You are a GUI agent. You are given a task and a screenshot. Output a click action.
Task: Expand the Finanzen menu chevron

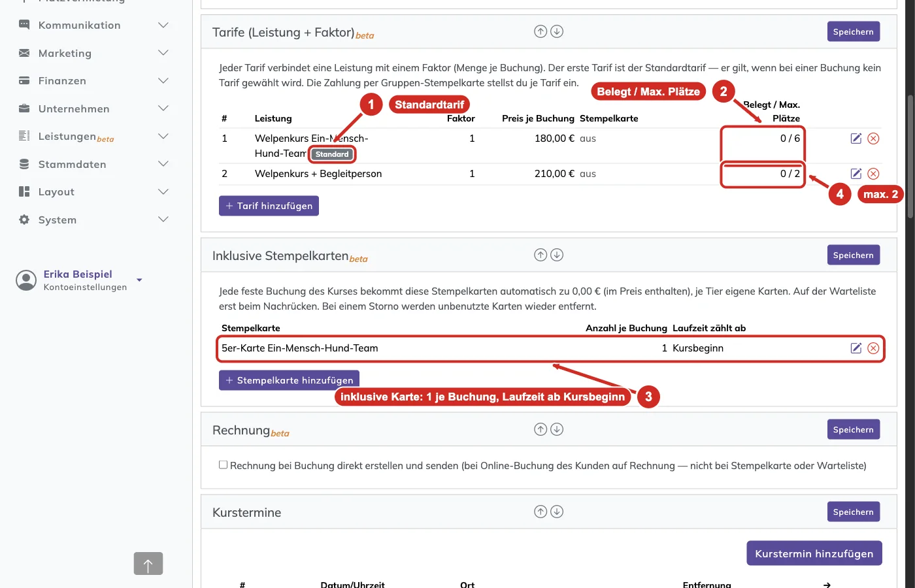coord(163,80)
